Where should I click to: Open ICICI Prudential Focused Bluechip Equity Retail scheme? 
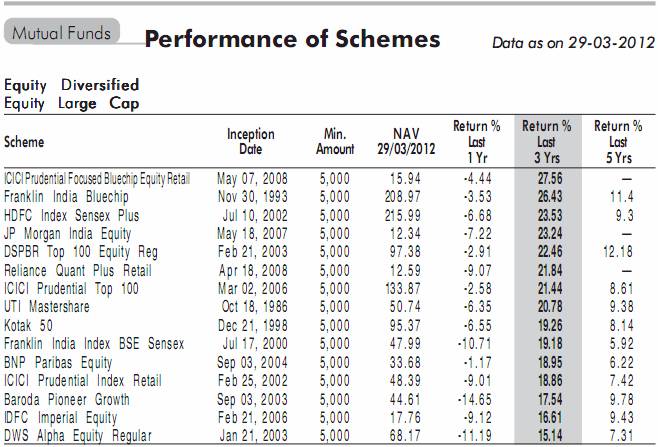click(x=97, y=178)
